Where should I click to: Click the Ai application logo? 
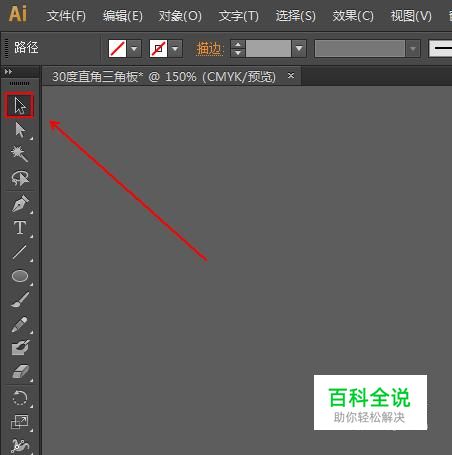pos(18,14)
